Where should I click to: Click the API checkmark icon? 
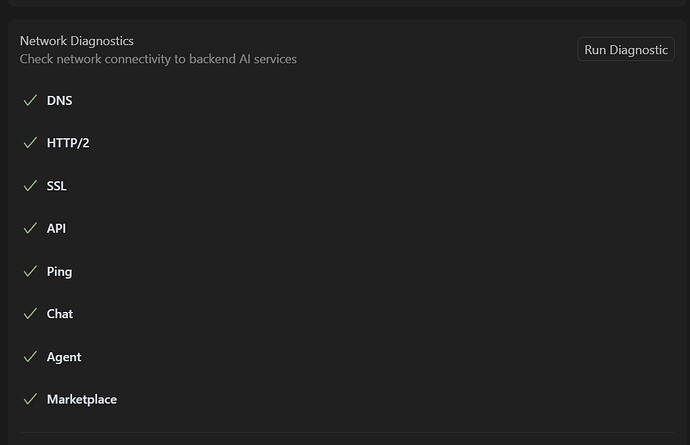pyautogui.click(x=30, y=228)
